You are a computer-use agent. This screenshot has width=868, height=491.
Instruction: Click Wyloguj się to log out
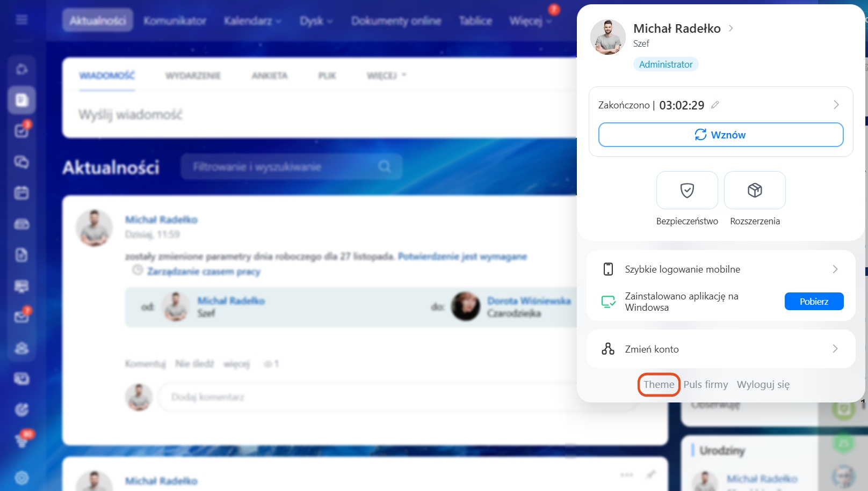click(x=763, y=385)
